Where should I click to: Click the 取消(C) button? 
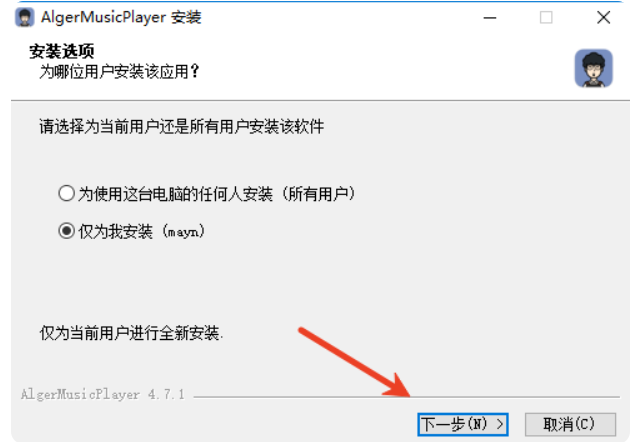[570, 424]
